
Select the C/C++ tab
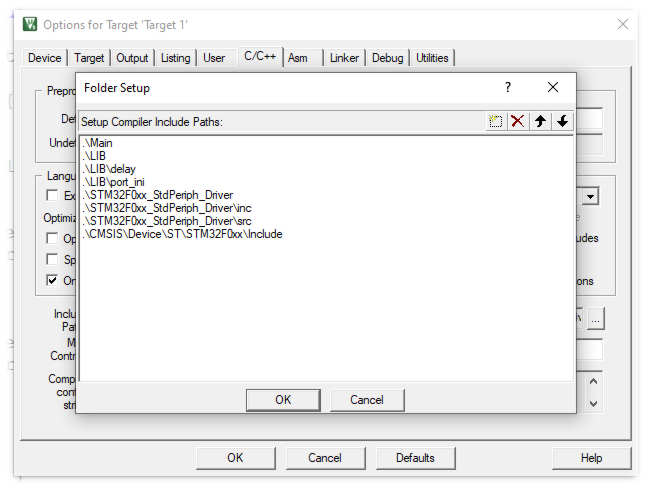point(260,56)
